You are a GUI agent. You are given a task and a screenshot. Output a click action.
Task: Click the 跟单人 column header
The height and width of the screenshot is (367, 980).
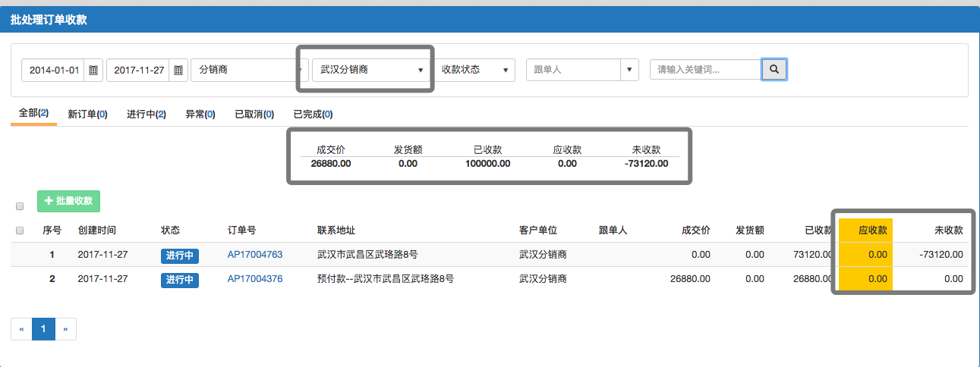[x=613, y=230]
